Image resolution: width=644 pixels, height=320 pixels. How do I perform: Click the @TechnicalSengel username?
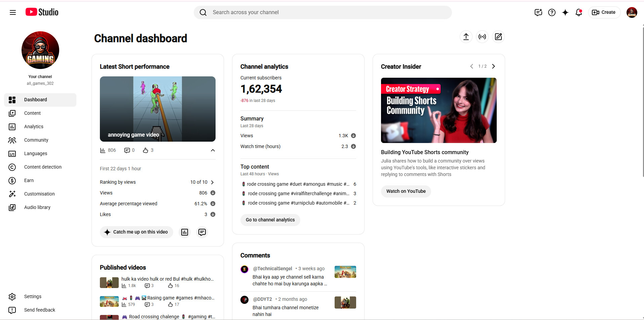coord(272,269)
